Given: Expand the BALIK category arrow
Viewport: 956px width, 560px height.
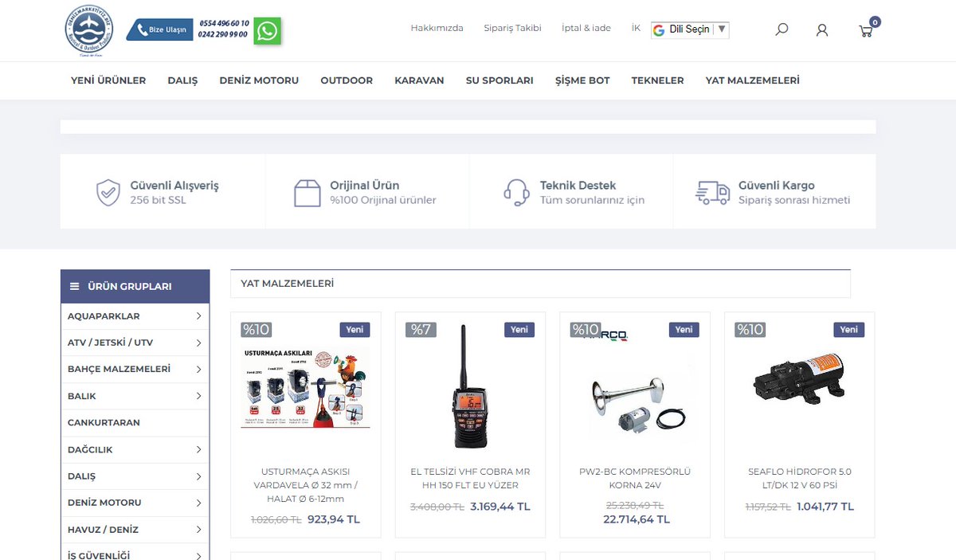Looking at the screenshot, I should coord(198,396).
